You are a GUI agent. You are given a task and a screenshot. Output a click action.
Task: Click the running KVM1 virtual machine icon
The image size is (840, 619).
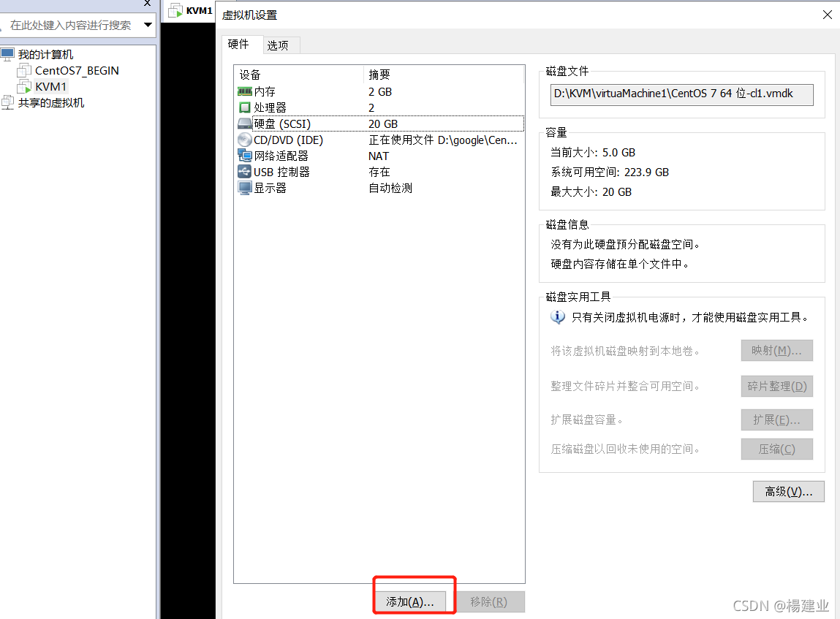[25, 86]
